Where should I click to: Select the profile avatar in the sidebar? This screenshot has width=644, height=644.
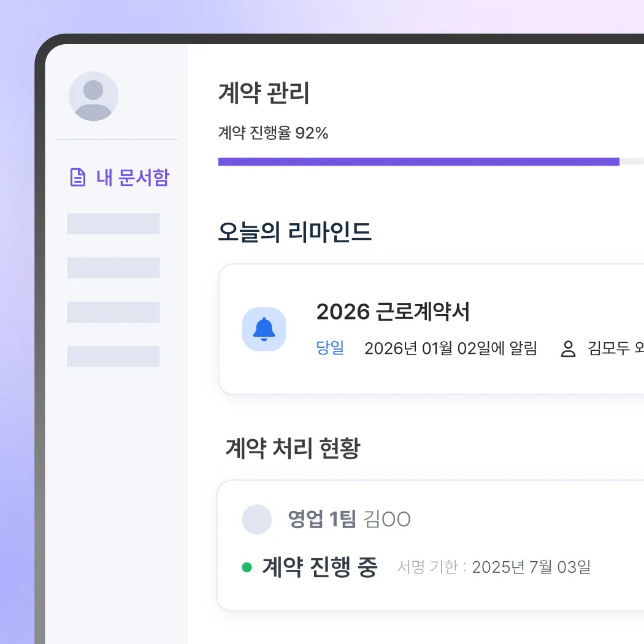(93, 96)
